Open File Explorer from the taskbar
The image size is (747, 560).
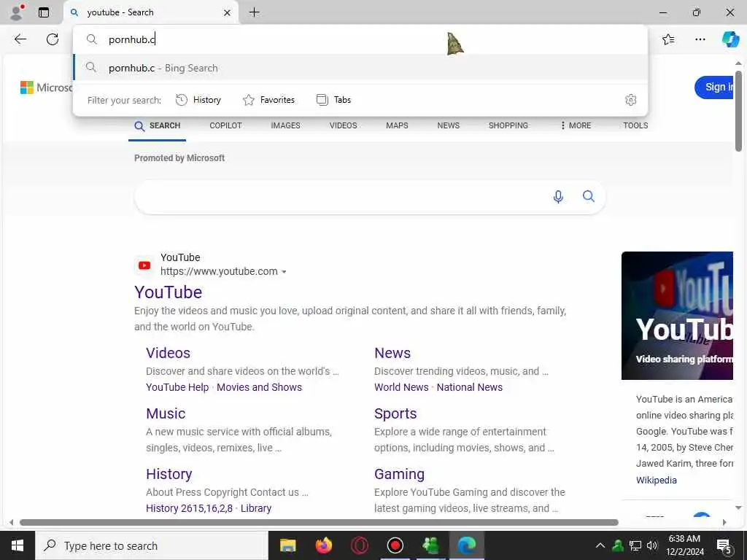click(x=287, y=545)
